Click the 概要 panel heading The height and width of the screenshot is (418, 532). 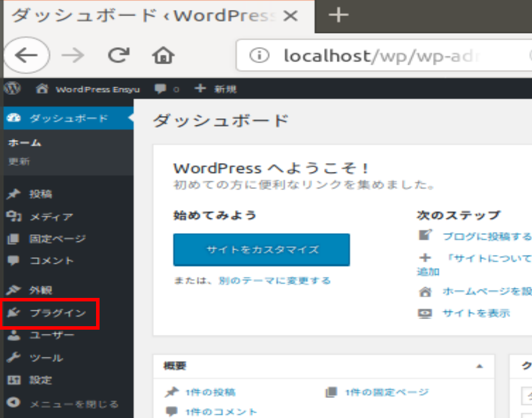point(175,366)
